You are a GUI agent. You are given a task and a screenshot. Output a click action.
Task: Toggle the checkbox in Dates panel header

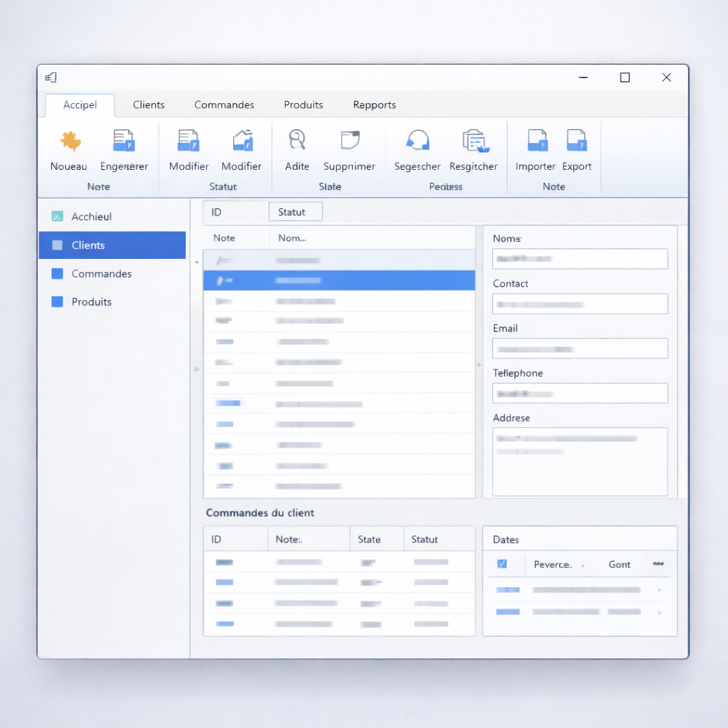click(x=502, y=564)
